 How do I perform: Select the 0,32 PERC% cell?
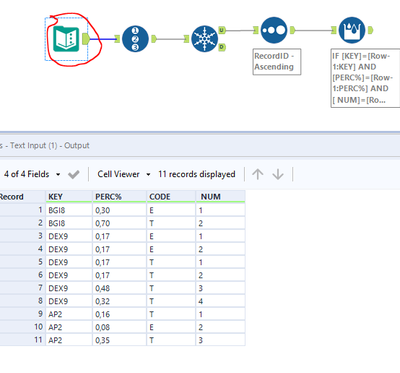click(x=119, y=301)
